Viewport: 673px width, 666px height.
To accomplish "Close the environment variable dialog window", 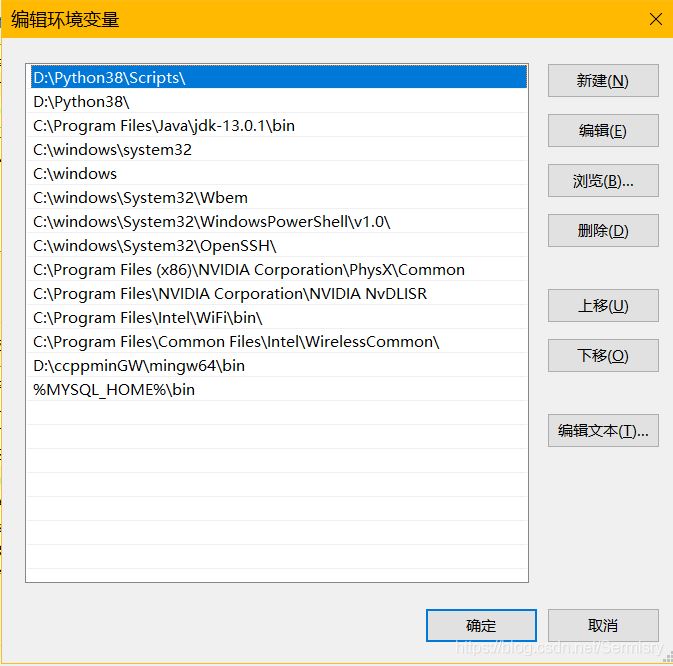I will pyautogui.click(x=655, y=19).
